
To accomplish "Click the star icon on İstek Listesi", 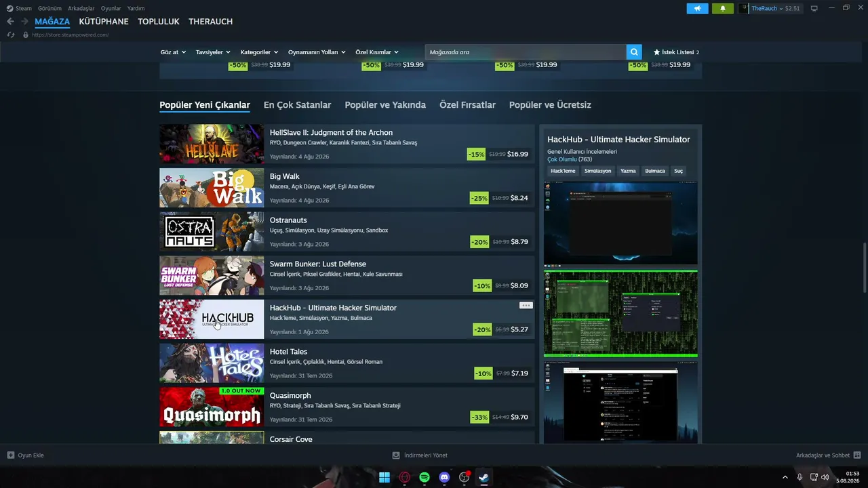I will pyautogui.click(x=656, y=52).
